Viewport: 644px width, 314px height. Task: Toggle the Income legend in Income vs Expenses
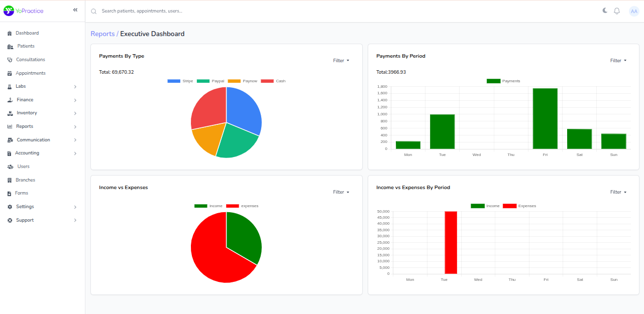coord(208,205)
